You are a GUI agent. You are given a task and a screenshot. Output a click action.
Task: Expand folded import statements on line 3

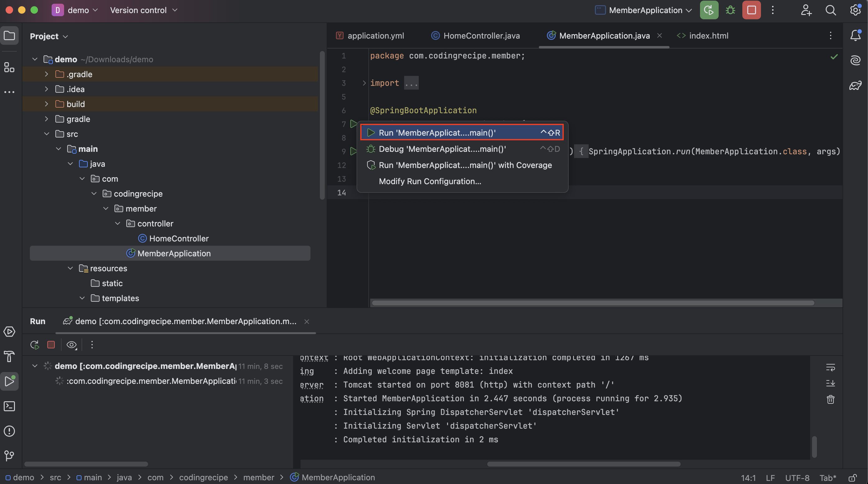pyautogui.click(x=364, y=83)
